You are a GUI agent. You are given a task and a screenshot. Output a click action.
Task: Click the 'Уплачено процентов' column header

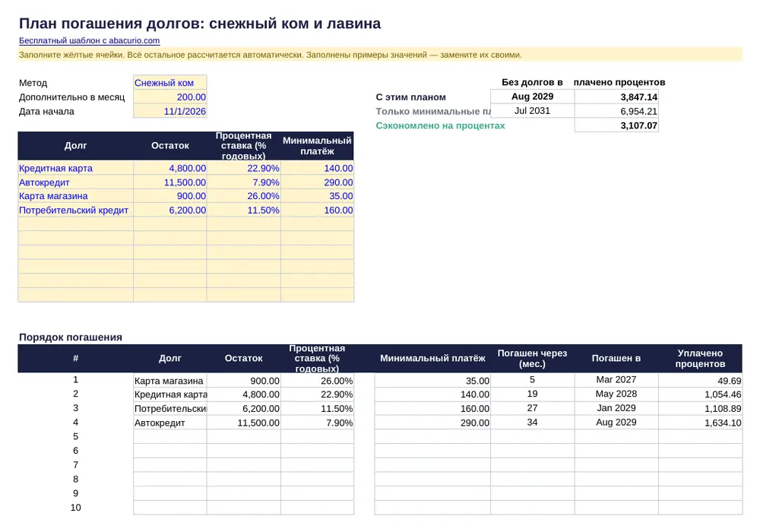[700, 359]
